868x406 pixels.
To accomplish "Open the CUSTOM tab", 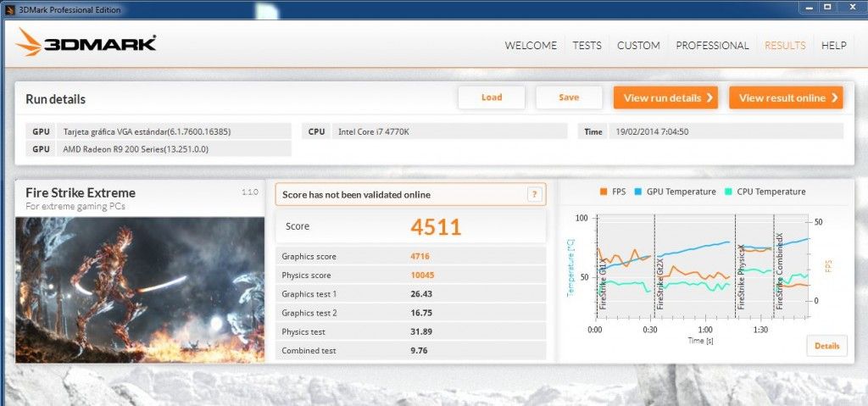I will [638, 46].
